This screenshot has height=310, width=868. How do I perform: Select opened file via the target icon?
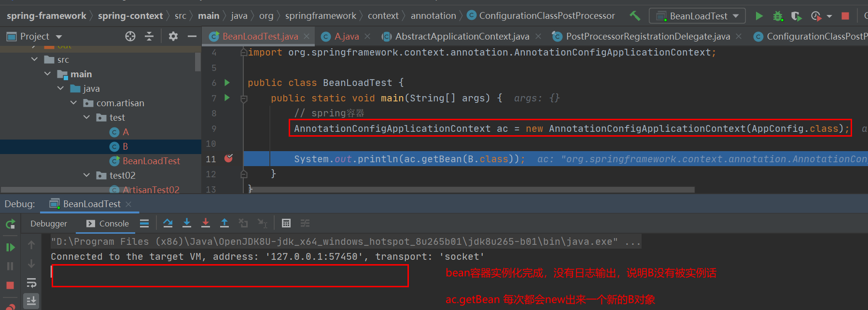point(130,36)
